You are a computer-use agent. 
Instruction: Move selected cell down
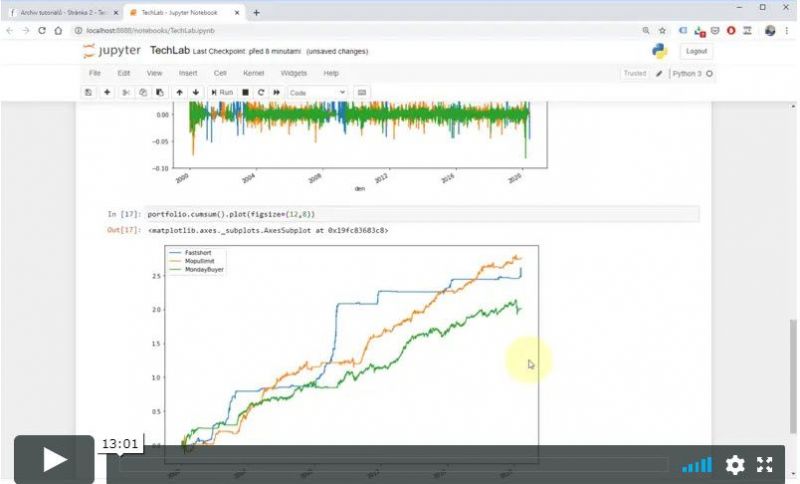click(x=196, y=92)
